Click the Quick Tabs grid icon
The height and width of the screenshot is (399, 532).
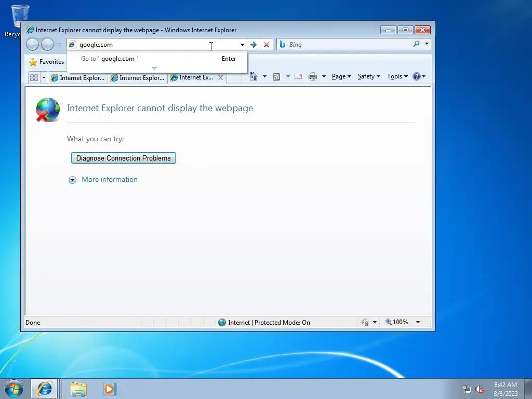[34, 78]
